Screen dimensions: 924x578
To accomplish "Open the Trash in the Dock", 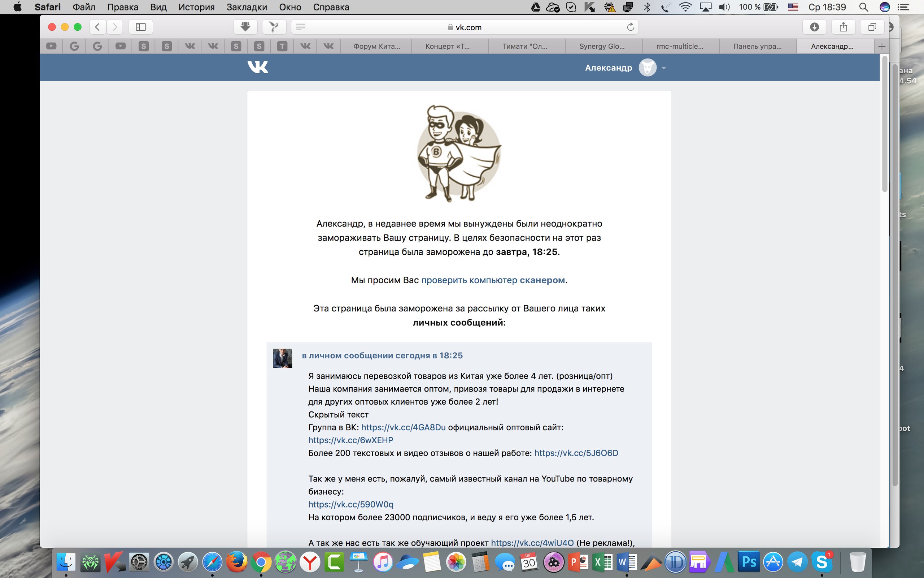I will (857, 562).
